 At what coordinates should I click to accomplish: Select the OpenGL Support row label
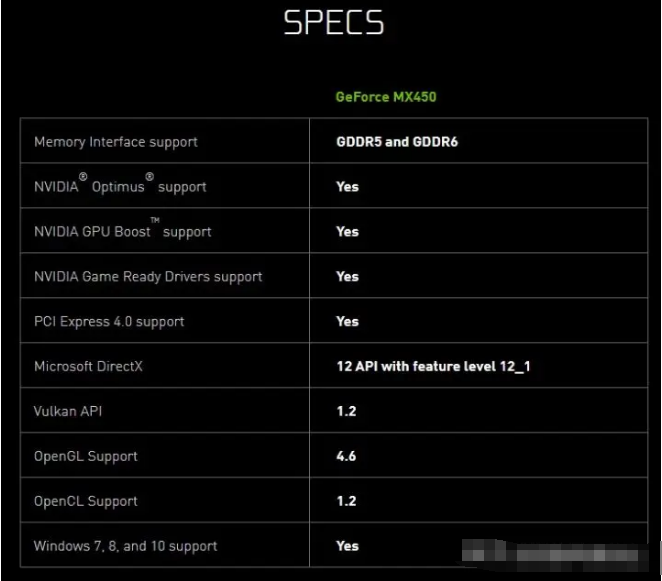(86, 456)
